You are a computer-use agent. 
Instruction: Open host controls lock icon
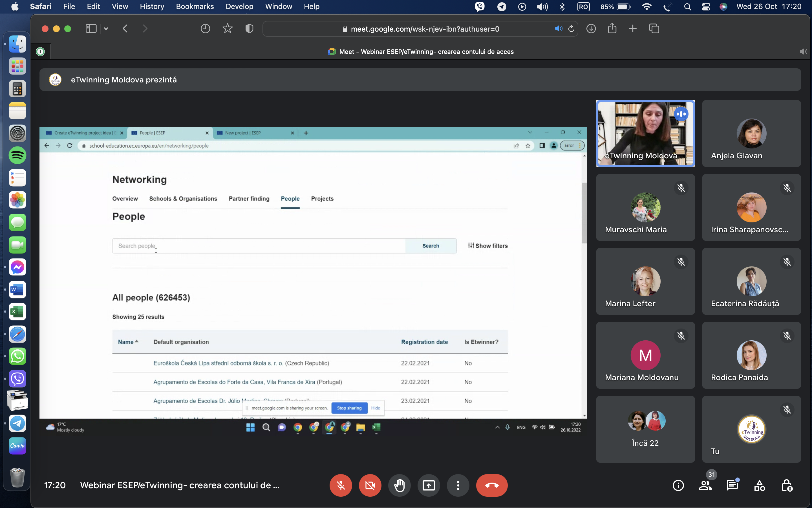[x=787, y=485]
